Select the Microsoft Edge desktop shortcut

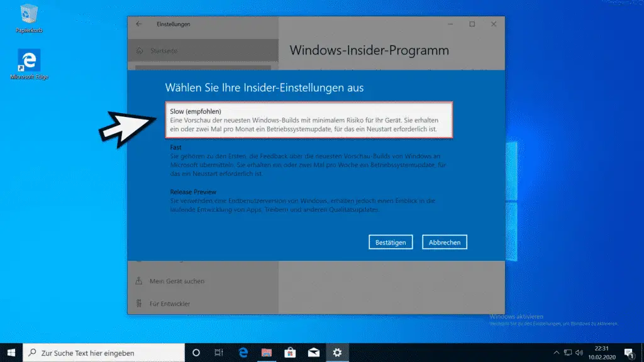point(29,65)
